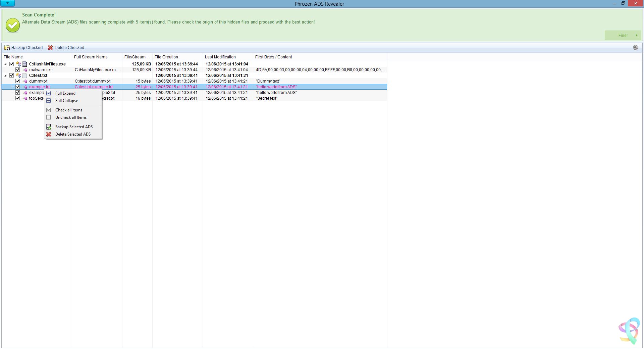Minimize the Phrozen ADS Revealer window
The height and width of the screenshot is (349, 644).
[x=614, y=3]
